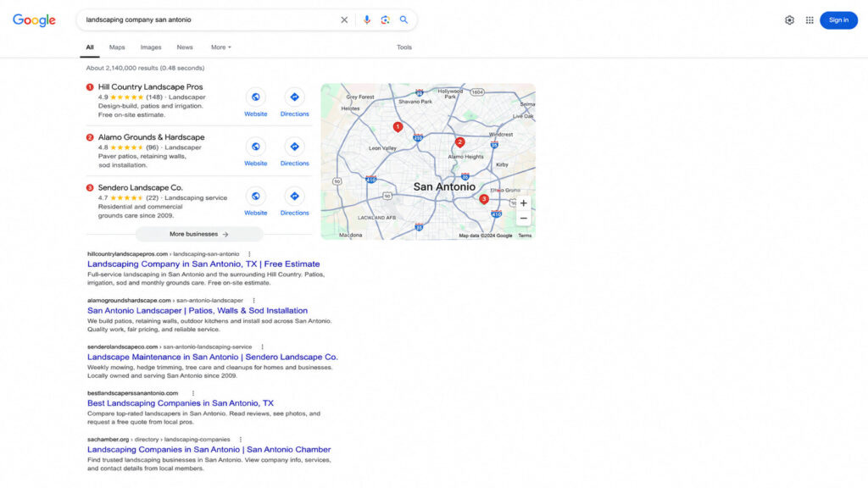This screenshot has width=868, height=488.
Task: Open the Tools menu
Action: [x=404, y=47]
